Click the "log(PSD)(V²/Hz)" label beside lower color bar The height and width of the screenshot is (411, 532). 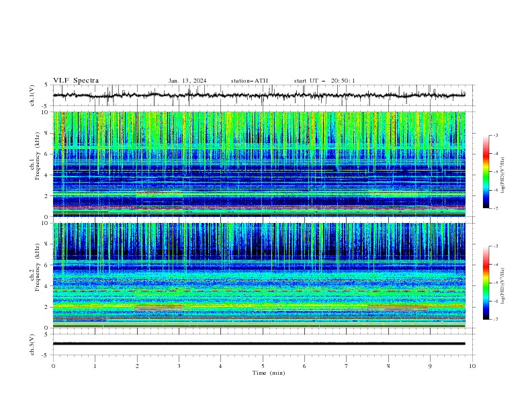click(x=502, y=285)
